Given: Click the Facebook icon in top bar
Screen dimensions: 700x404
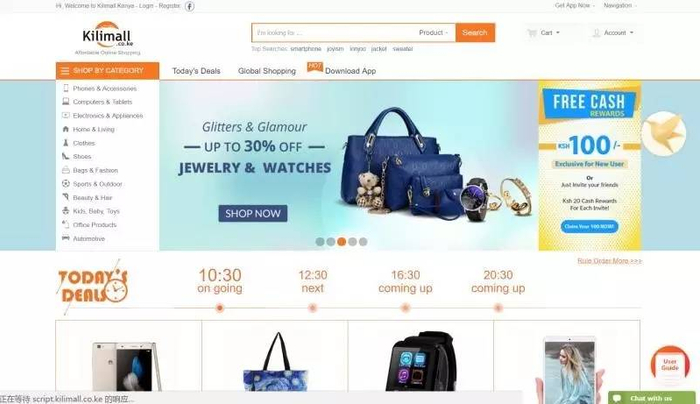Looking at the screenshot, I should [x=190, y=6].
